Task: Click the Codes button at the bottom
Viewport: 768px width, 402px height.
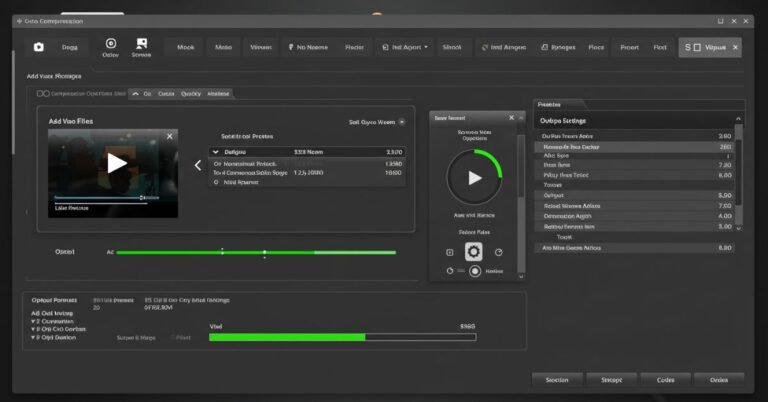Action: tap(666, 380)
